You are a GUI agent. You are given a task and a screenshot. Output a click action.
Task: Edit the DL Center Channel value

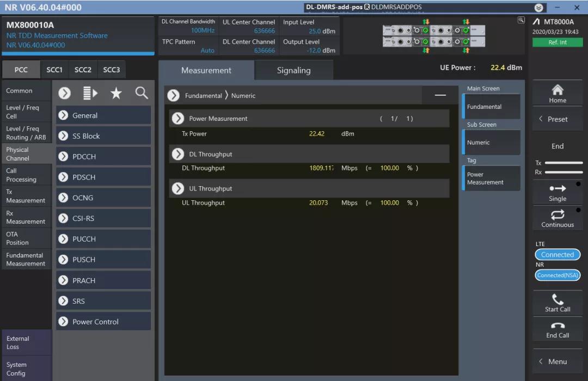pyautogui.click(x=265, y=51)
